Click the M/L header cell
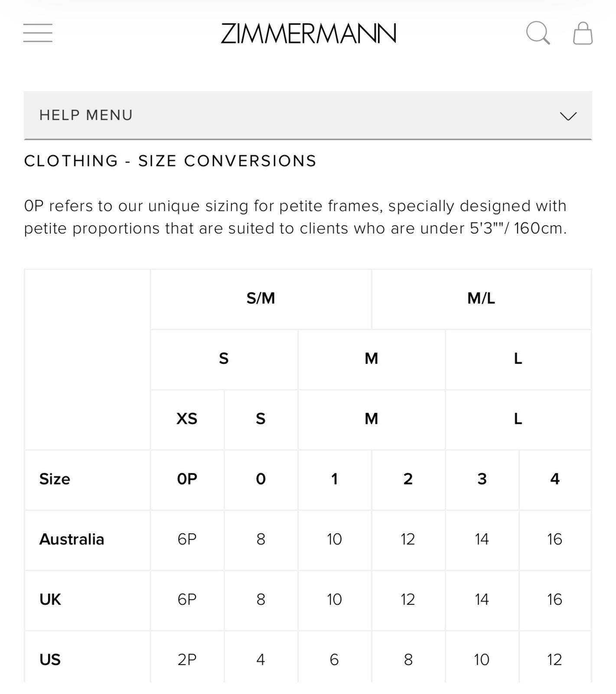 point(481,299)
